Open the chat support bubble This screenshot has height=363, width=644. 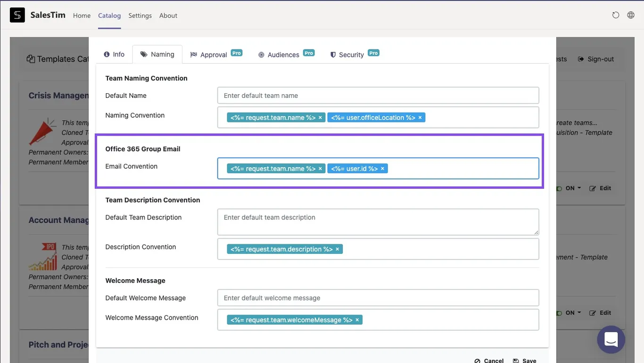(611, 339)
